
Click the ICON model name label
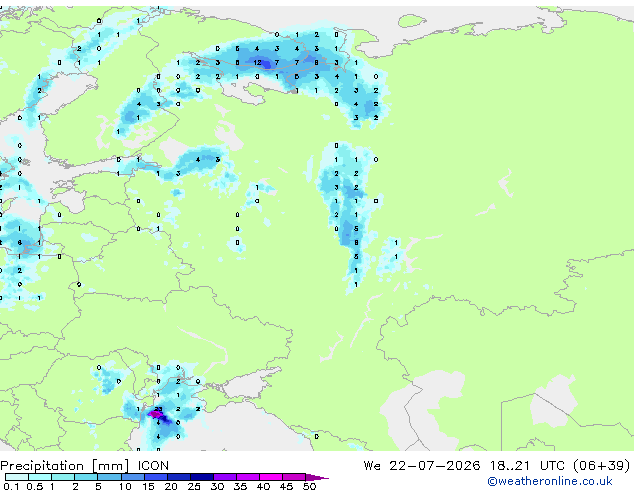[153, 466]
